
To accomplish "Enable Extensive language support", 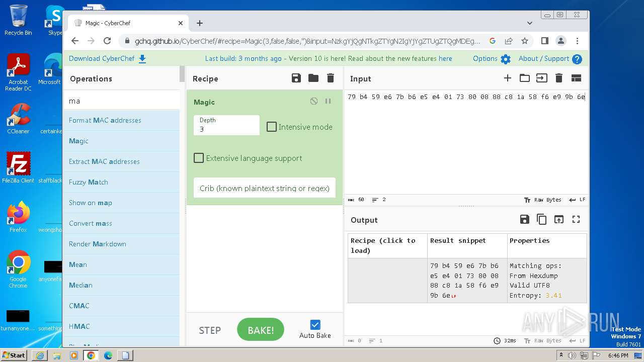I will tap(199, 158).
